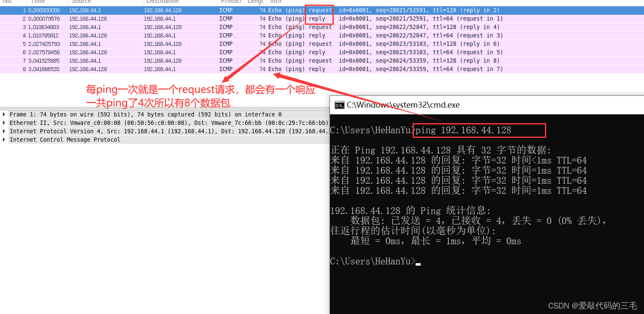This screenshot has height=314, width=644.
Task: Click ICMP protocol cell in packet 8
Action: (226, 69)
